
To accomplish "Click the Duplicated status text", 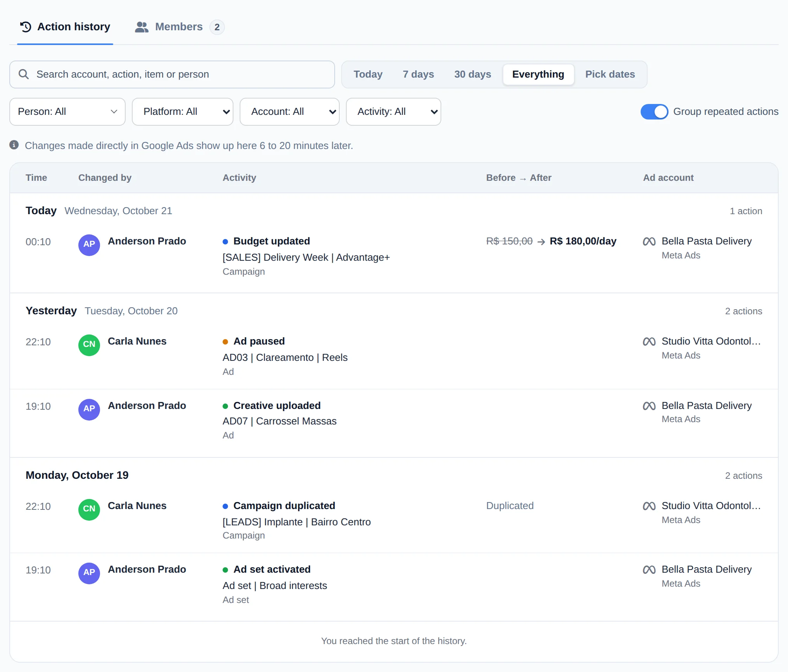I will pos(510,506).
